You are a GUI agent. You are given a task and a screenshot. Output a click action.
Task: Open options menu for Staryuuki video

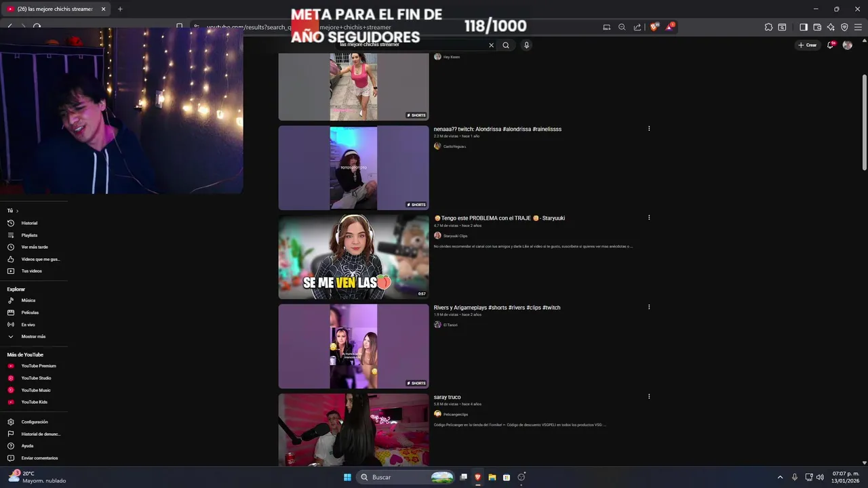649,218
